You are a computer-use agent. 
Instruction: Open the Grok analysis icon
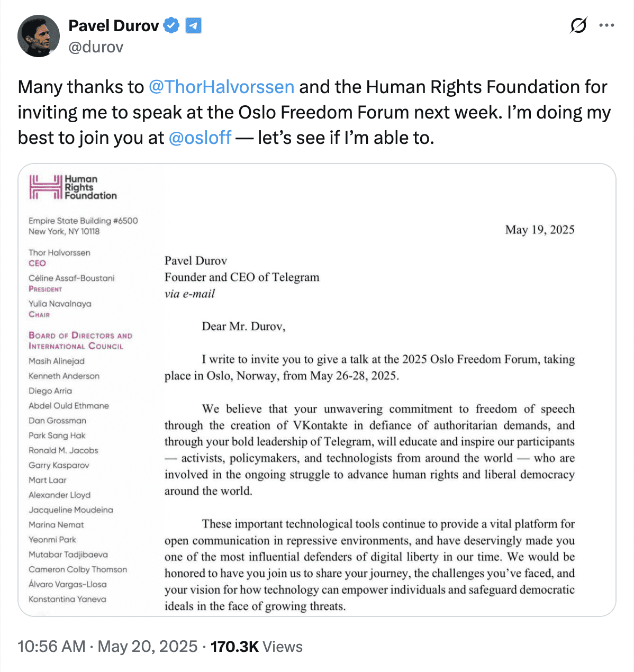578,25
